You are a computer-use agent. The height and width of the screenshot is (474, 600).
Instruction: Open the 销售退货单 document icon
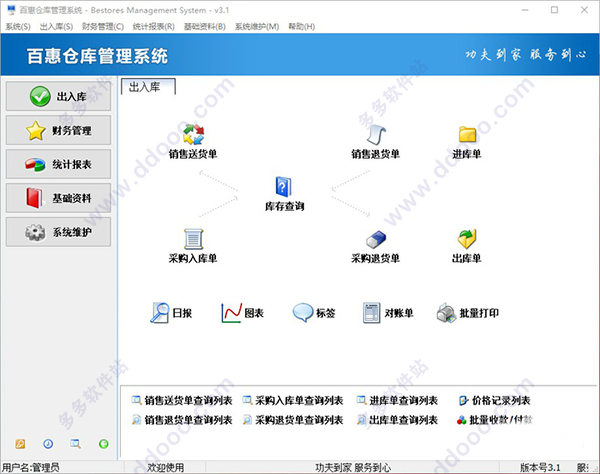(376, 134)
